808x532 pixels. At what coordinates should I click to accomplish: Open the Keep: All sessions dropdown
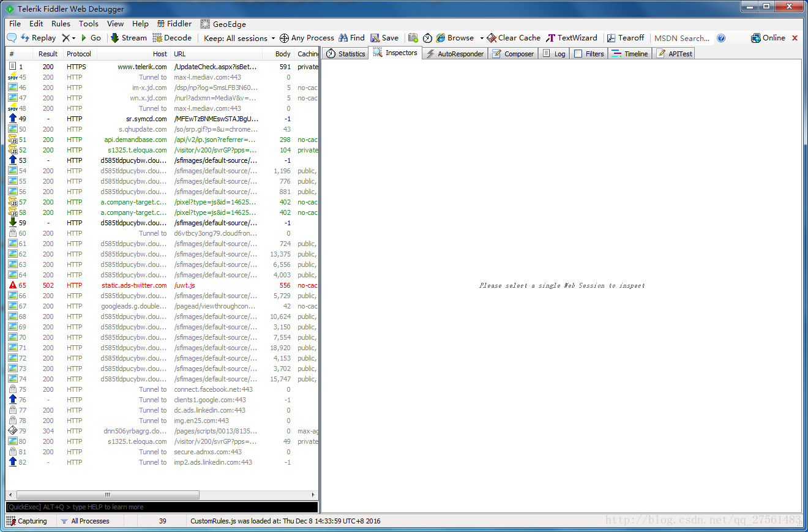tap(239, 38)
